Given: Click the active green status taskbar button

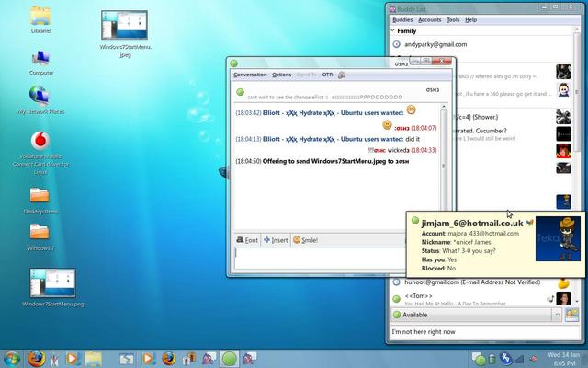Looking at the screenshot, I should coord(230,359).
